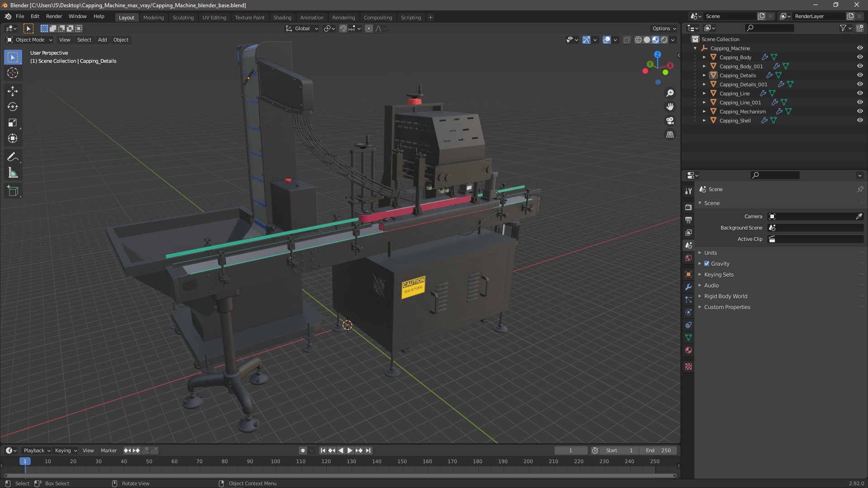This screenshot has width=868, height=488.
Task: Select the Select Box tool
Action: tap(13, 57)
